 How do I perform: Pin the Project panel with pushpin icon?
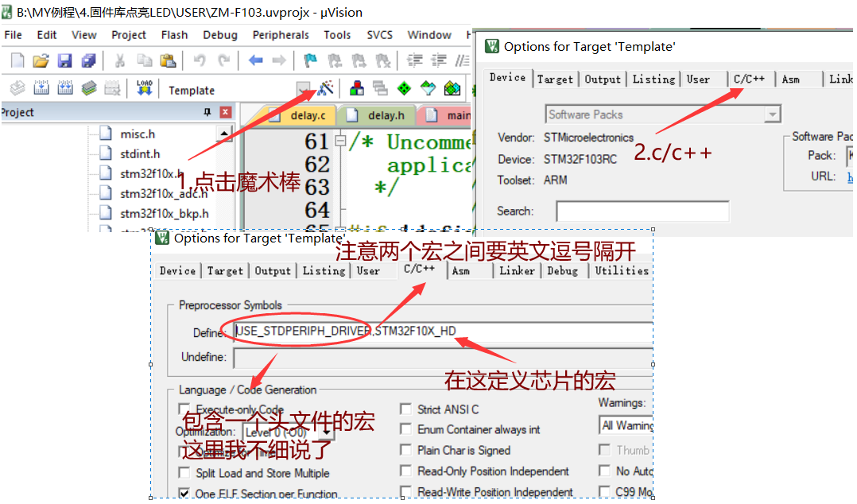tap(207, 112)
